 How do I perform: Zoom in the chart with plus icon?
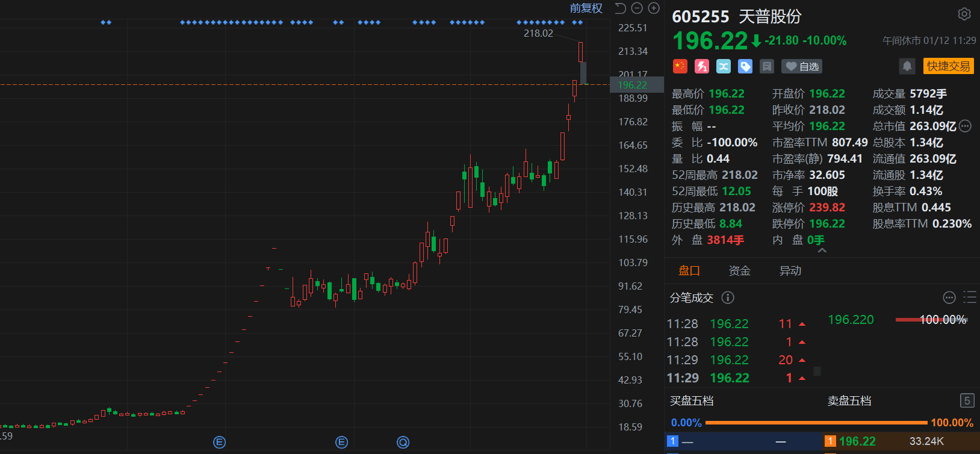tap(654, 8)
